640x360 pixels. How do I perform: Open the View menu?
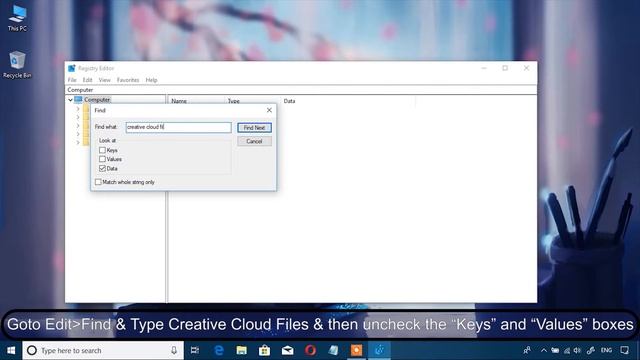(x=104, y=80)
